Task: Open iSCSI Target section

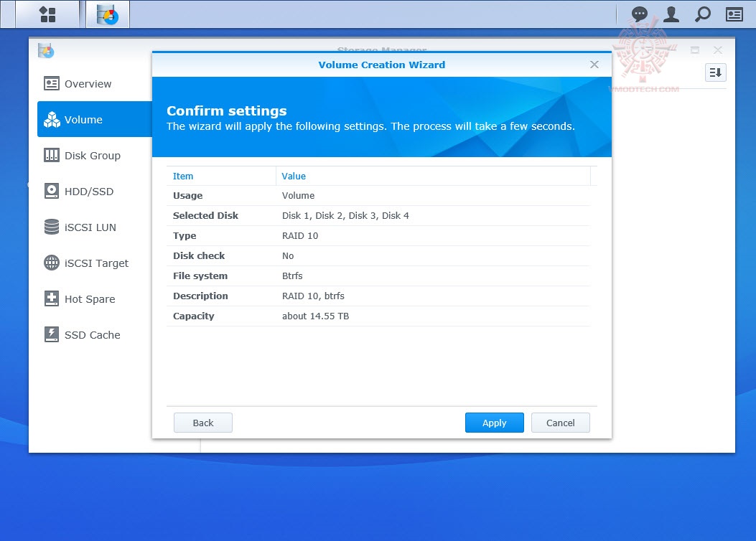Action: coord(95,263)
